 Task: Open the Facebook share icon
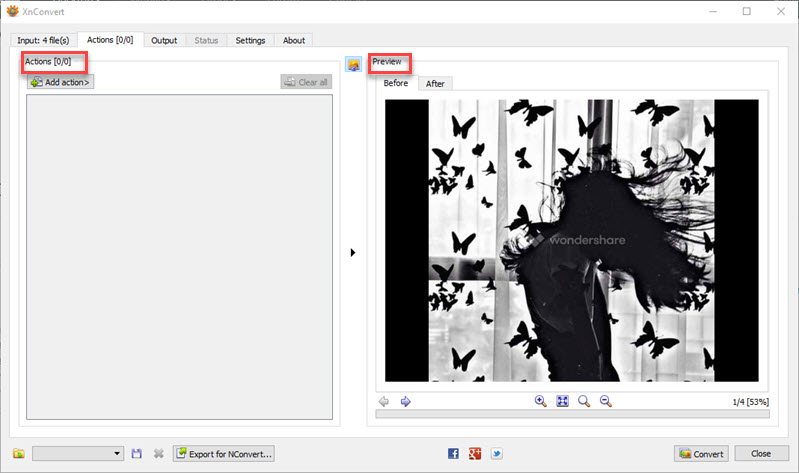point(453,453)
